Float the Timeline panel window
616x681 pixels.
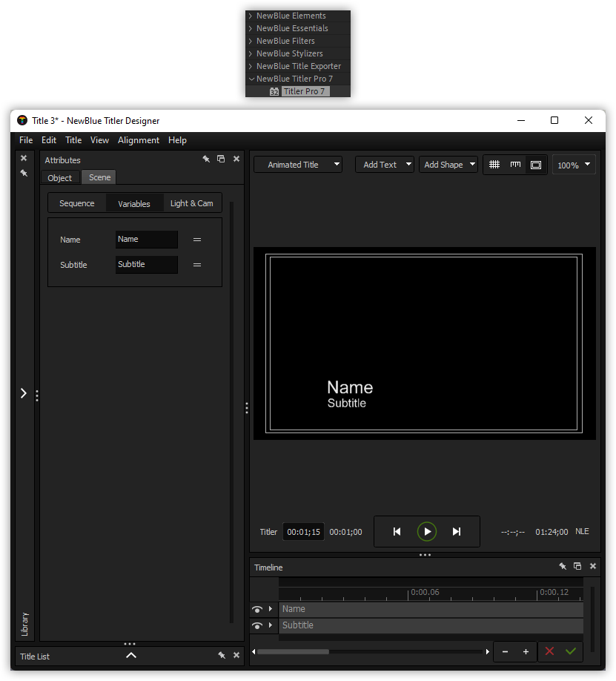[x=577, y=566]
